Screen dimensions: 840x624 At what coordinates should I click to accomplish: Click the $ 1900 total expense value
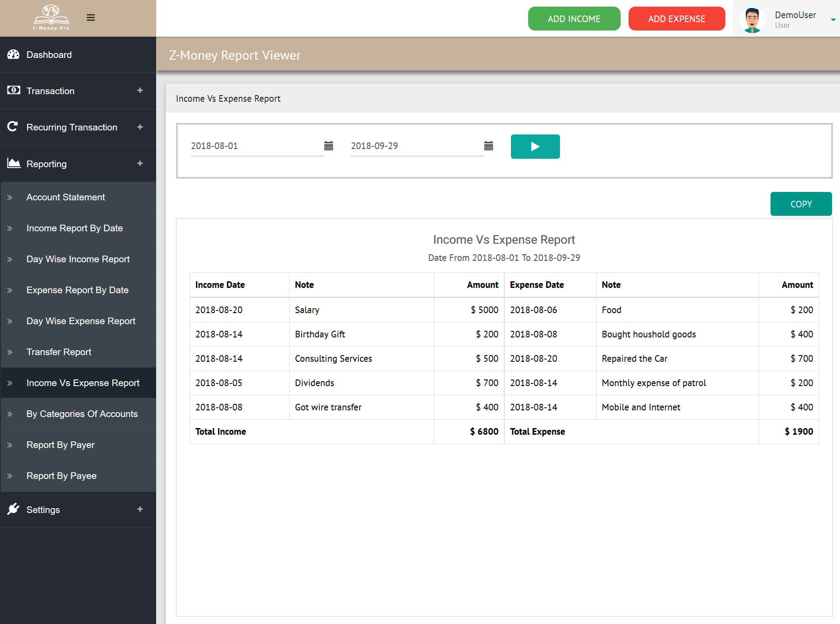coord(799,432)
